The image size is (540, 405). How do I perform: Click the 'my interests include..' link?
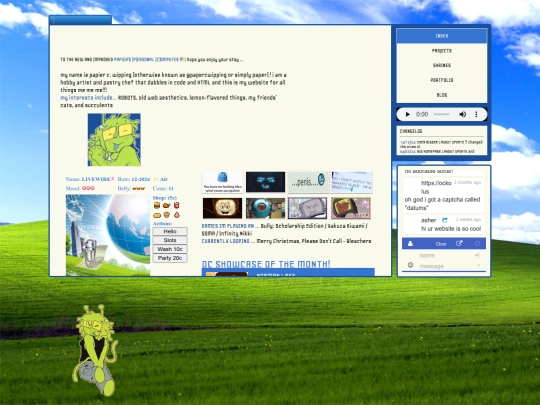88,98
